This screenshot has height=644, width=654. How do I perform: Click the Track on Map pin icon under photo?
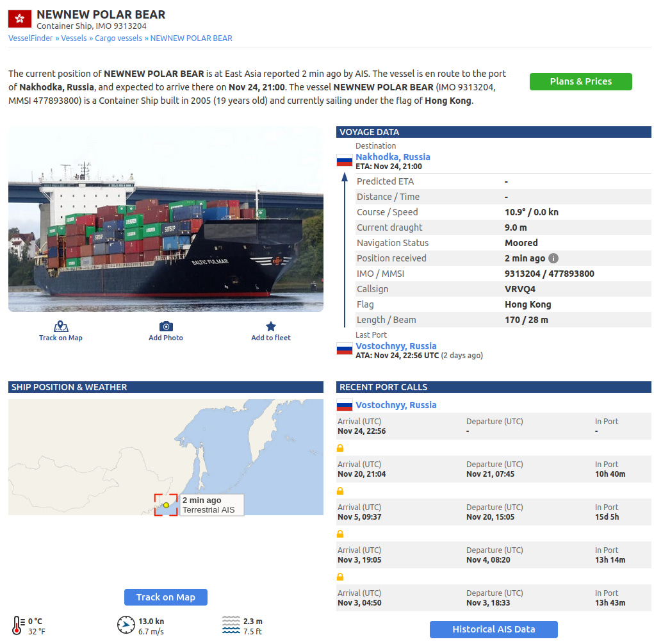[x=61, y=326]
